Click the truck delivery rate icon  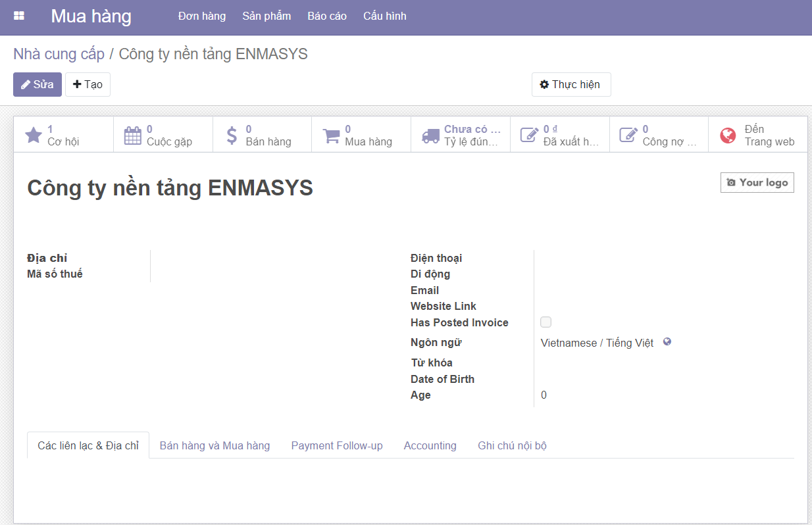(x=430, y=136)
